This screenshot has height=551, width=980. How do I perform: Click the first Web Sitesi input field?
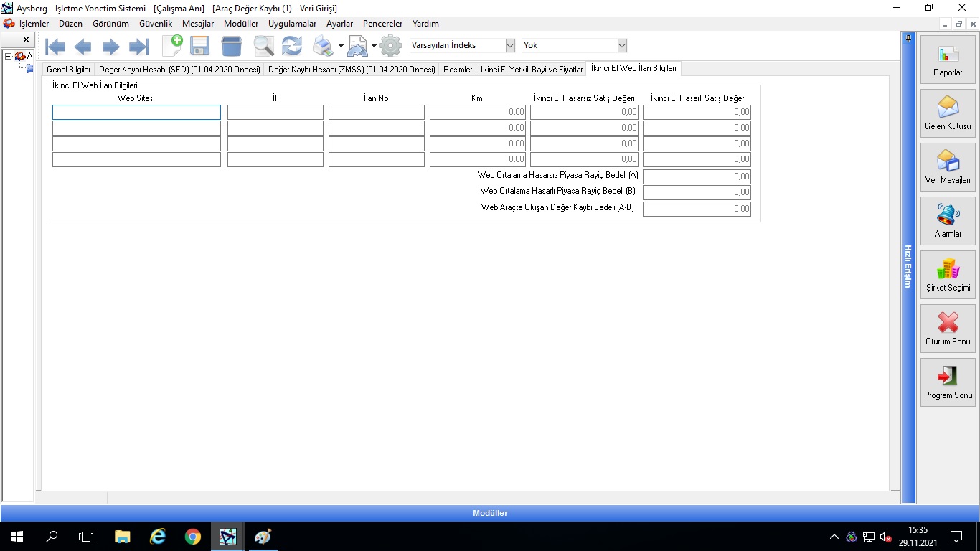136,113
